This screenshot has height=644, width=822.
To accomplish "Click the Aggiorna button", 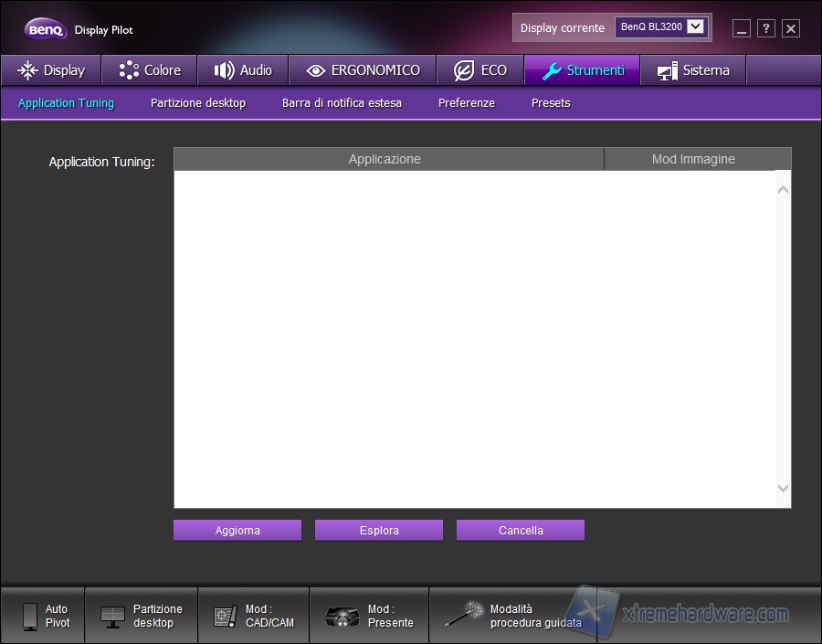I will pyautogui.click(x=237, y=530).
